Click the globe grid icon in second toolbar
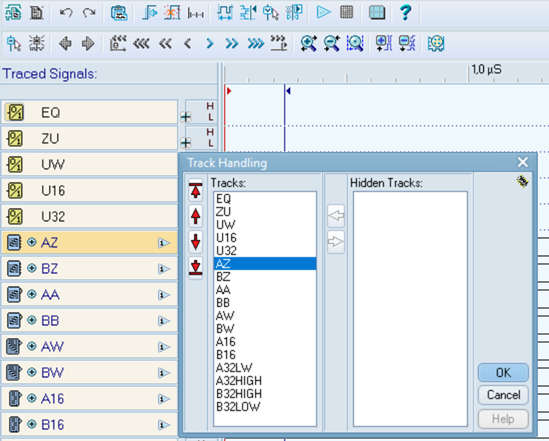Image resolution: width=549 pixels, height=441 pixels. click(x=436, y=43)
